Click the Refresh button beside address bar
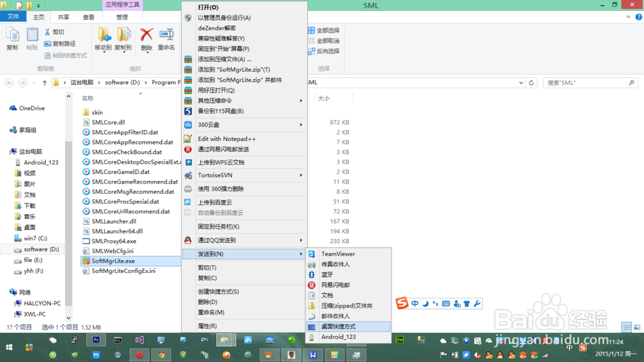644x362 pixels. [x=531, y=82]
